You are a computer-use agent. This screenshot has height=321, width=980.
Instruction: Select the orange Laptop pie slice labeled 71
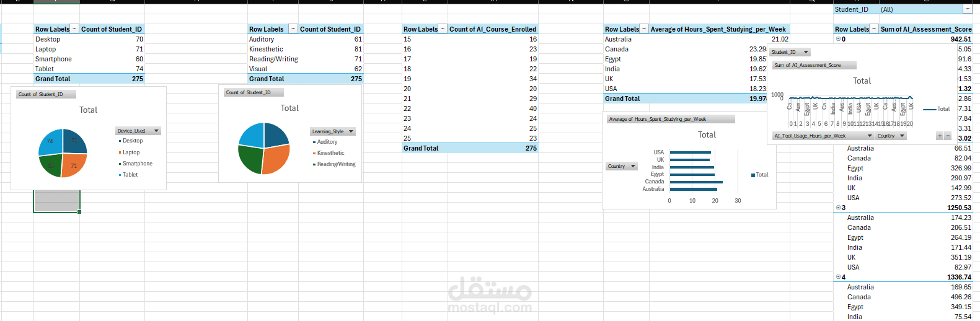tap(73, 165)
